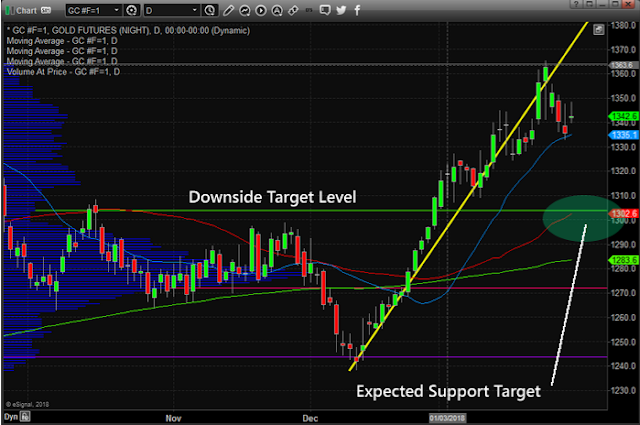Select second Moving Average - GC #F=1 legend
Screen dimensions: 640x425
pyautogui.click(x=62, y=51)
